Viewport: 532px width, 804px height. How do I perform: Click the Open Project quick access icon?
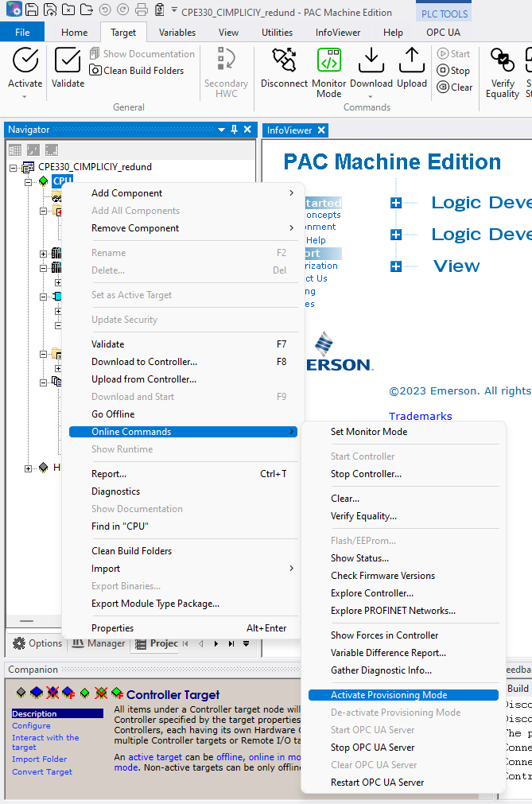[x=87, y=10]
